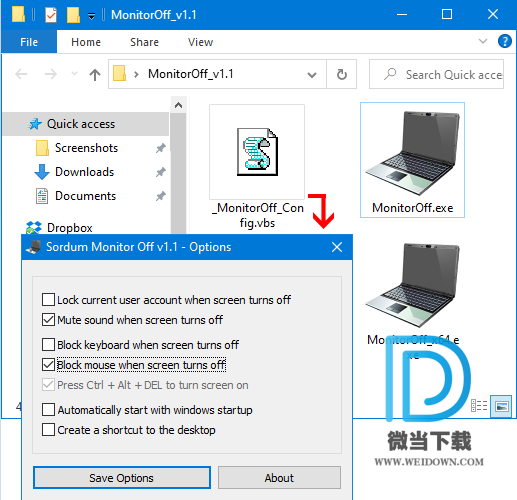The image size is (517, 500).
Task: Refresh the current folder view
Action: click(342, 74)
